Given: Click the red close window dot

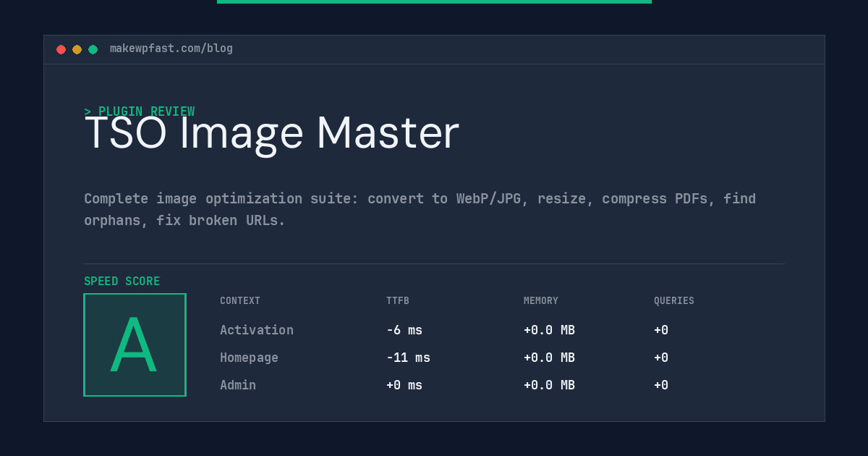Looking at the screenshot, I should pyautogui.click(x=61, y=49).
